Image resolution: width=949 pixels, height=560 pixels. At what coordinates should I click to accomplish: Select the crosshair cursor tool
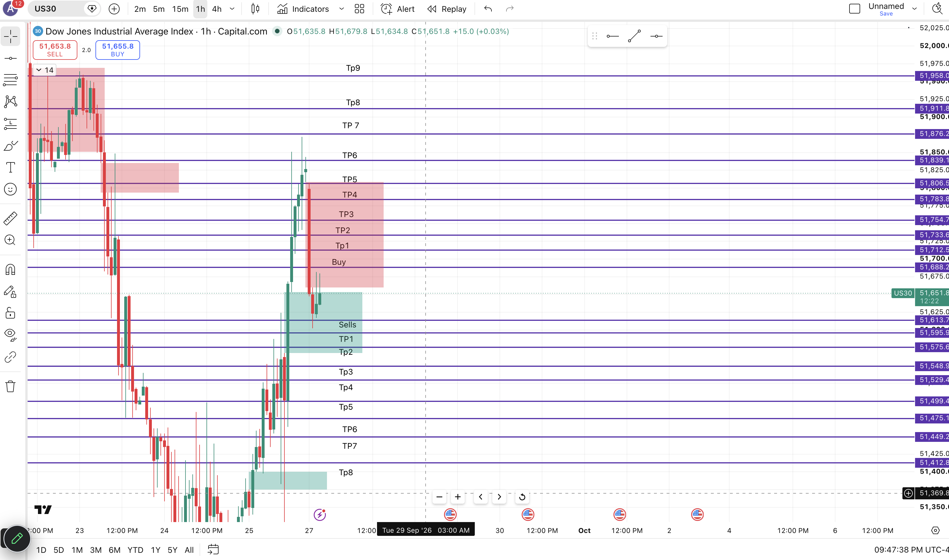click(11, 37)
